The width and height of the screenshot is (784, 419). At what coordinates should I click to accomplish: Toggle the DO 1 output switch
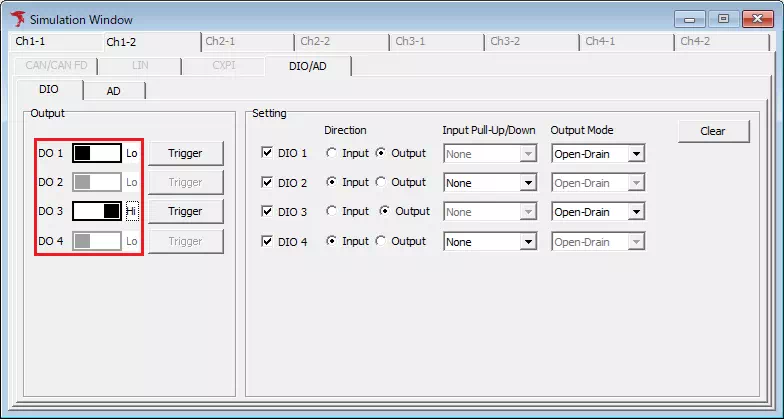click(96, 153)
